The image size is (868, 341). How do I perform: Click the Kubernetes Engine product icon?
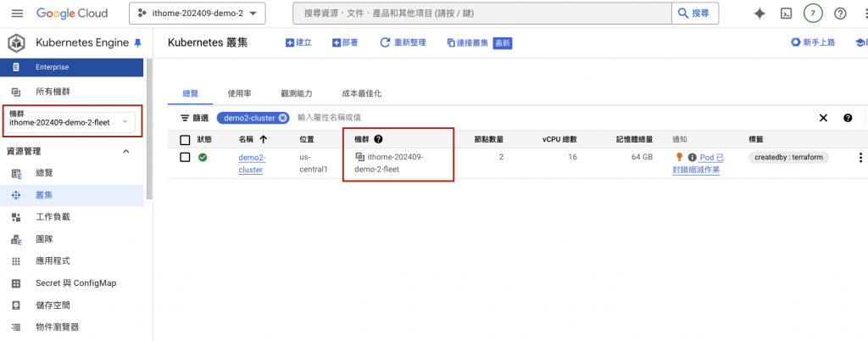[17, 42]
